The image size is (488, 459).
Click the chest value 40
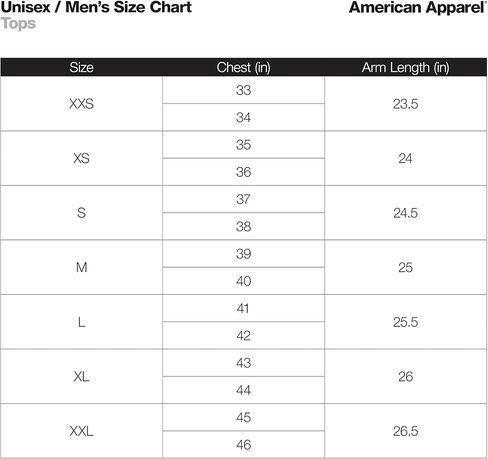[243, 281]
